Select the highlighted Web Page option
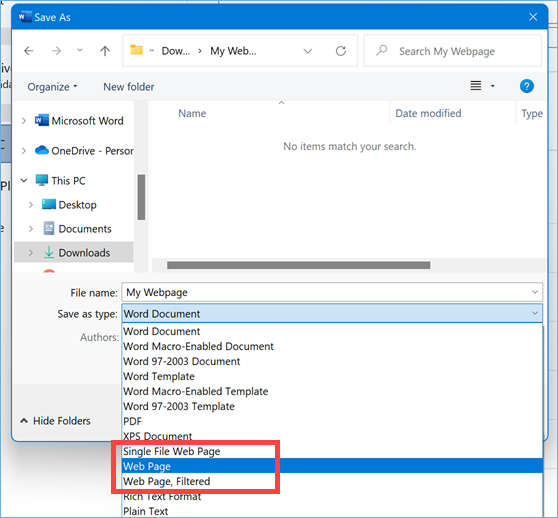 (332, 466)
